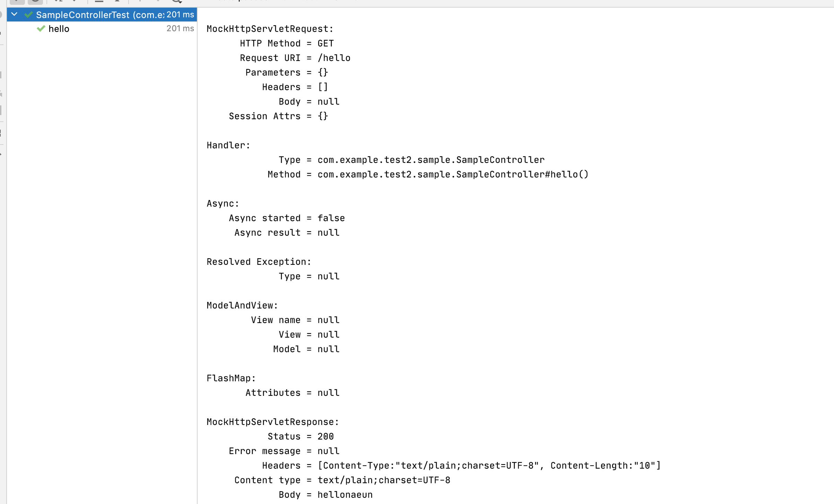Click the Status = 200 output line
This screenshot has width=834, height=504.
point(301,436)
